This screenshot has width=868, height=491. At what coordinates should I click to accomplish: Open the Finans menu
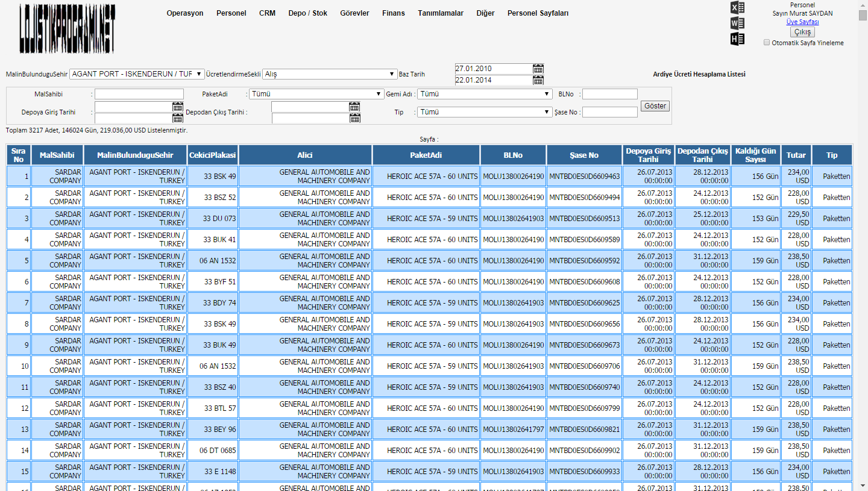click(x=394, y=13)
